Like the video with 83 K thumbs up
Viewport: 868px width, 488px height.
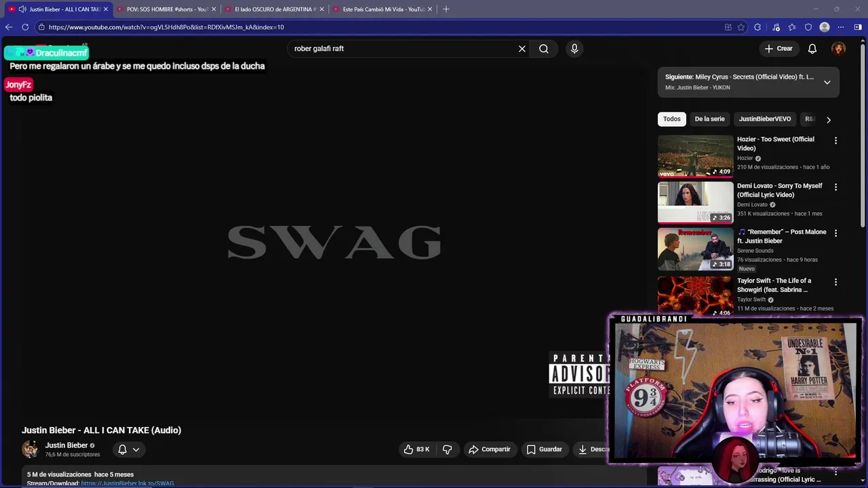pos(416,449)
